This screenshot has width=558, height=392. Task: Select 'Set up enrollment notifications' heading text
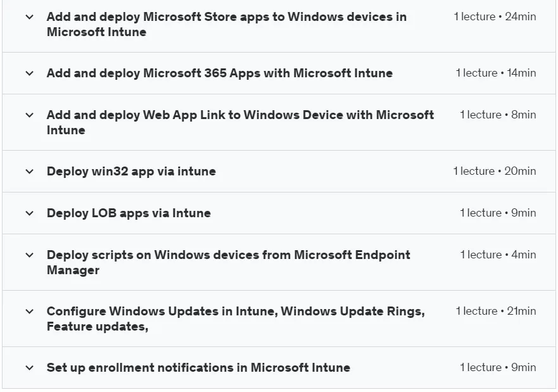199,367
